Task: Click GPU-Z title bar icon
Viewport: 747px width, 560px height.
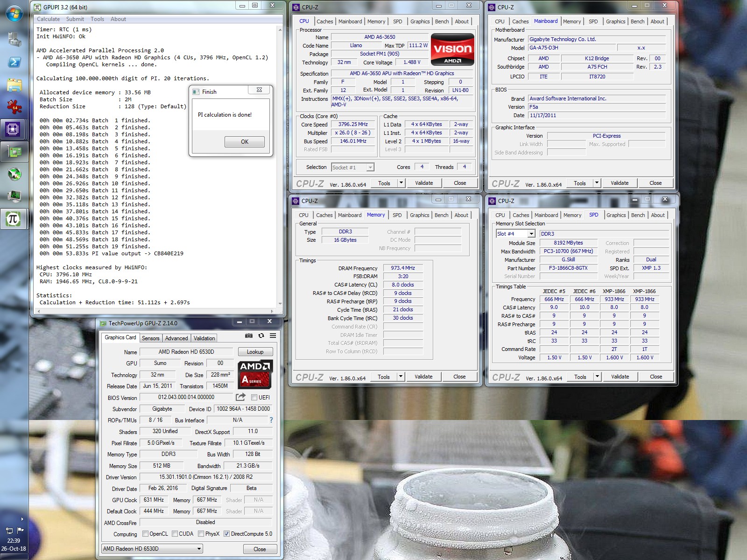Action: [x=103, y=323]
